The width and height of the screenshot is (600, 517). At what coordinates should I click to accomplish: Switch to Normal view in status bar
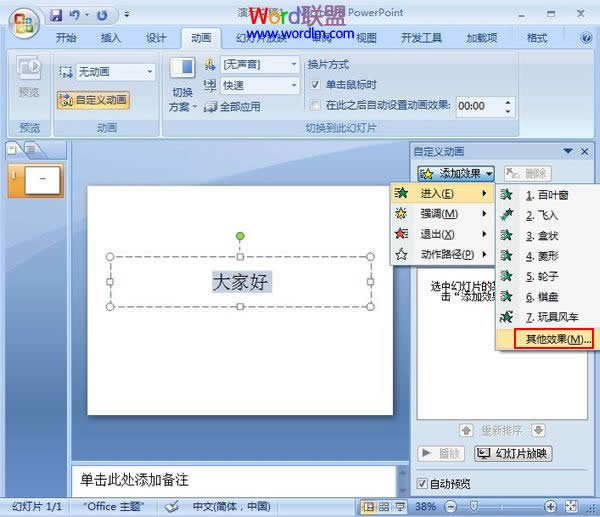coord(369,507)
